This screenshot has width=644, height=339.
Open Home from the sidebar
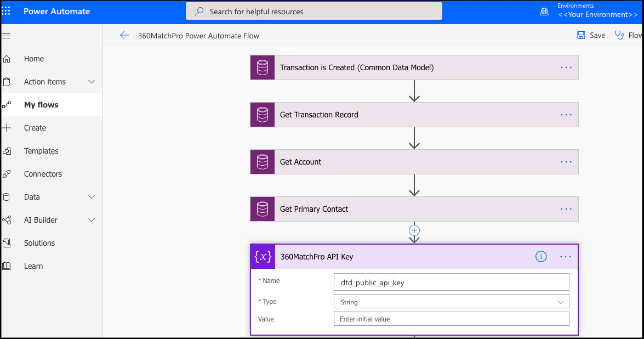click(33, 59)
